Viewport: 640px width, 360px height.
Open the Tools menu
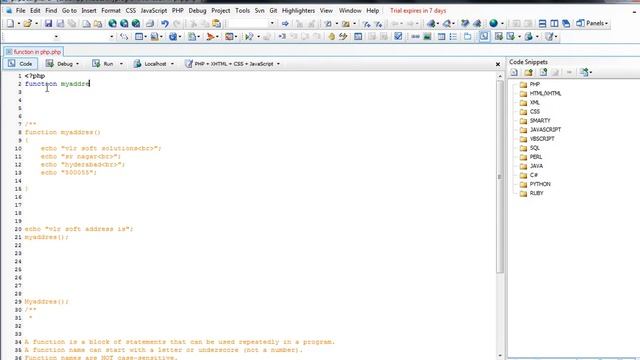coord(242,11)
